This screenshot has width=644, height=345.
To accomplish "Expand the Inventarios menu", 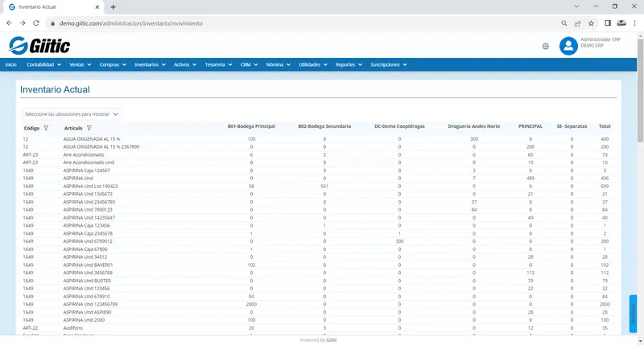I will coord(151,65).
